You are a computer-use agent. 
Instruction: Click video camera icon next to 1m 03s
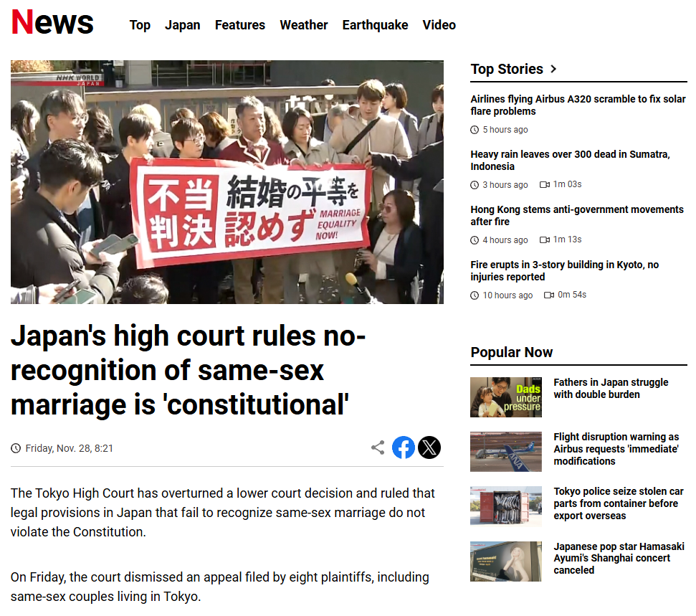(x=545, y=184)
